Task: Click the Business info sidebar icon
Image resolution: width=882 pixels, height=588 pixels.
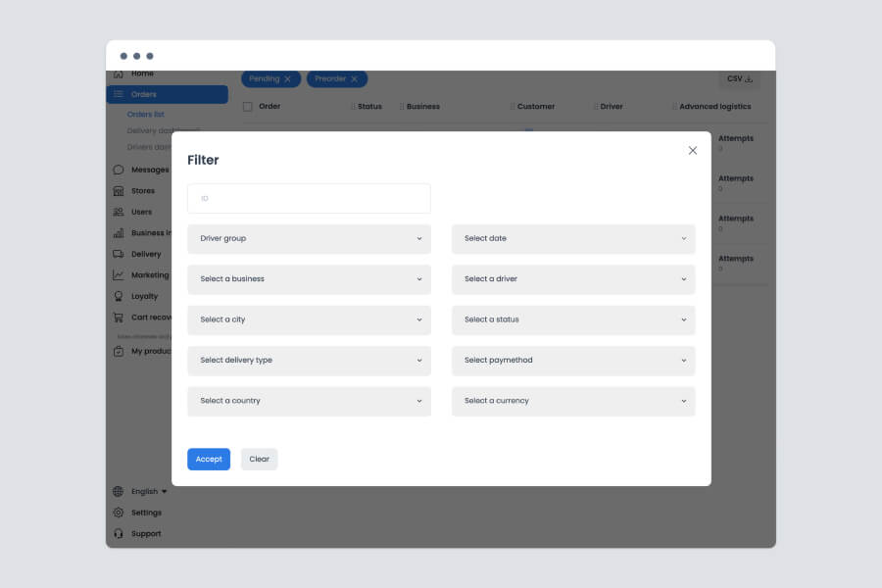Action: [120, 233]
